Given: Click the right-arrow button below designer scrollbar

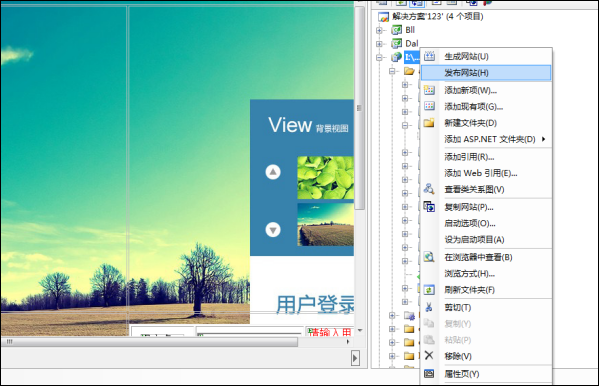Looking at the screenshot, I should 355,358.
